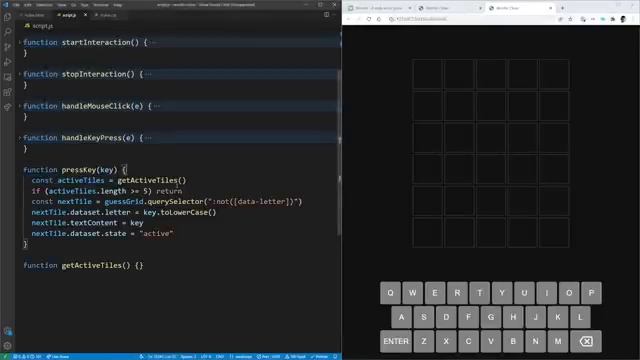
Task: Open the Accounts menu in the activity bar
Action: click(x=7, y=331)
